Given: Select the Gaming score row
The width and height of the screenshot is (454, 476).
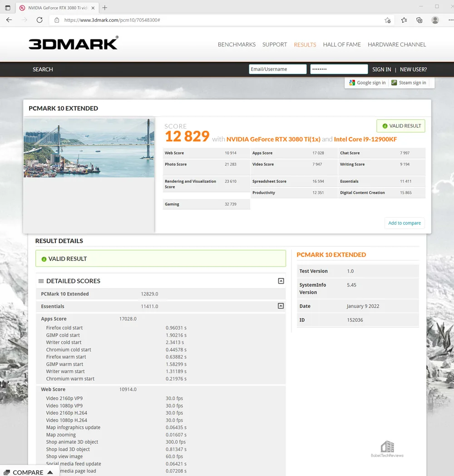Looking at the screenshot, I should tap(206, 204).
